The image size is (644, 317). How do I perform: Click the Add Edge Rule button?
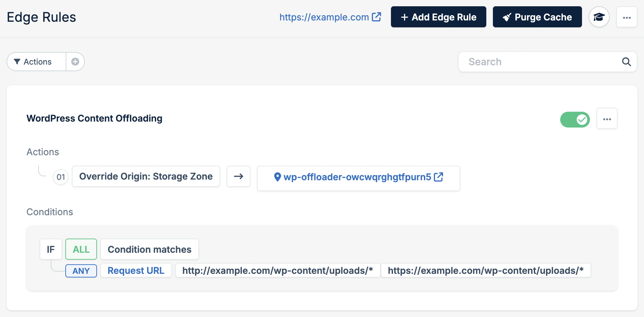pos(438,17)
